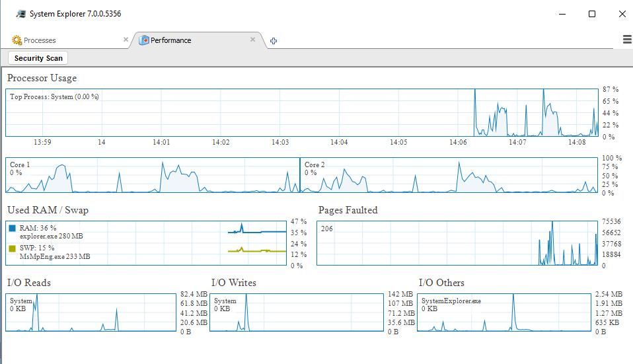Click the blue RAM legend swatch
Viewport: 633px width, 364px height.
13,228
